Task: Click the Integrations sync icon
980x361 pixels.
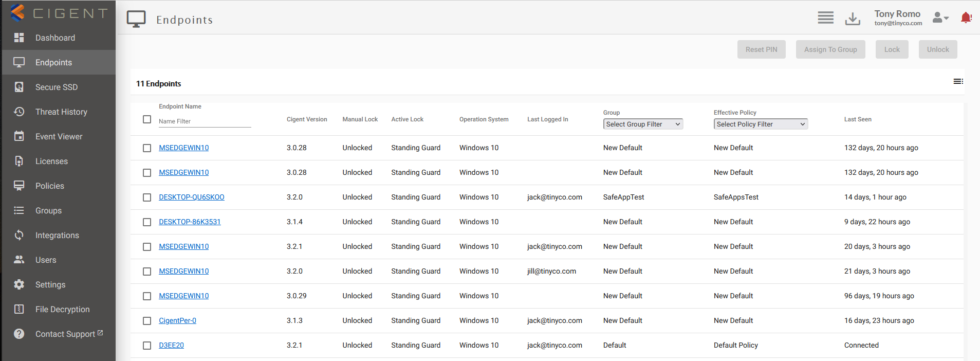Action: click(19, 235)
